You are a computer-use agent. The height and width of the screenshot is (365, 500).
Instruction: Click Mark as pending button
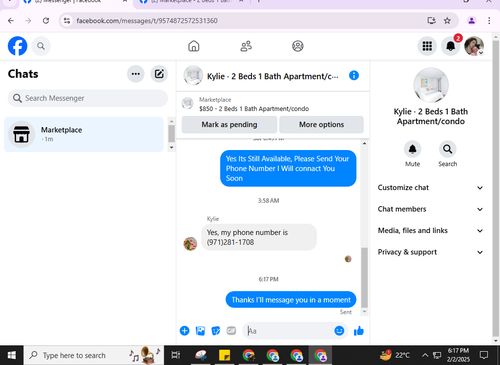point(229,125)
